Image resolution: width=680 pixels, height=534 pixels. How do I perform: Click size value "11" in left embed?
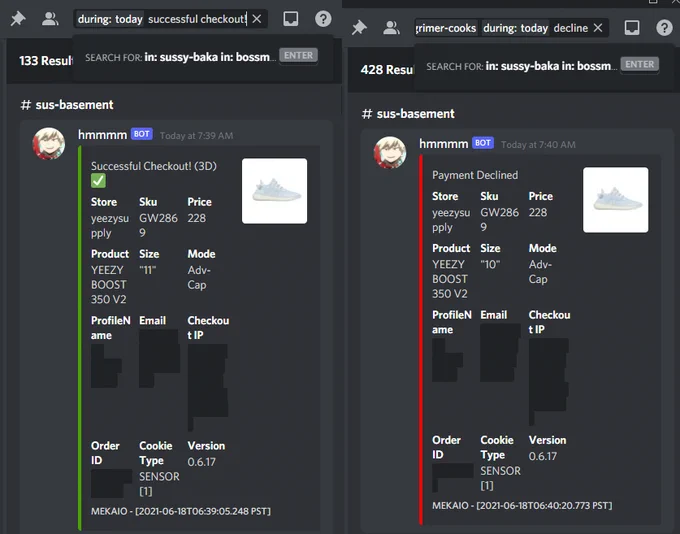tap(148, 270)
